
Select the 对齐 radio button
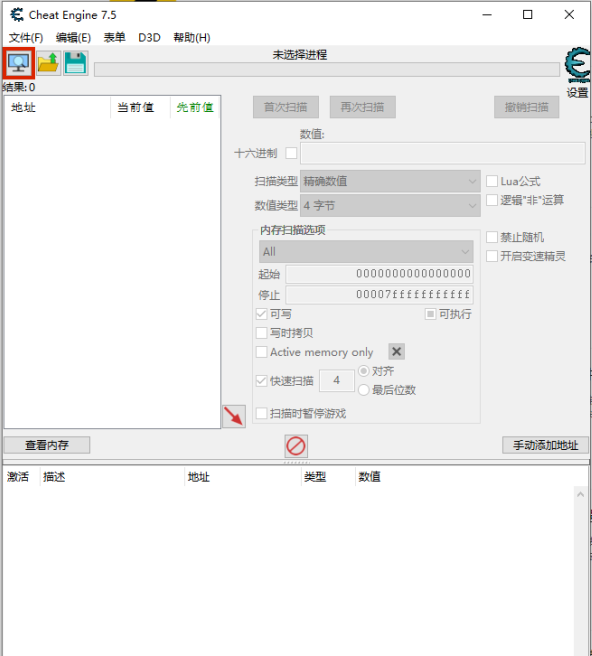(x=364, y=371)
